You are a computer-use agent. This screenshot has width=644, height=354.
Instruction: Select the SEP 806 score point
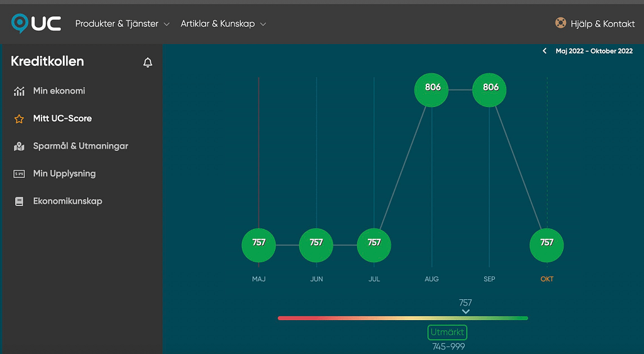point(489,89)
